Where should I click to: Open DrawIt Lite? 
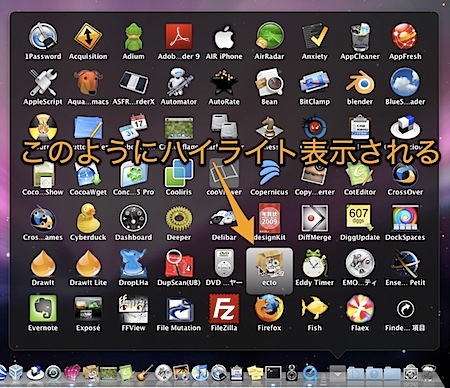pyautogui.click(x=88, y=264)
